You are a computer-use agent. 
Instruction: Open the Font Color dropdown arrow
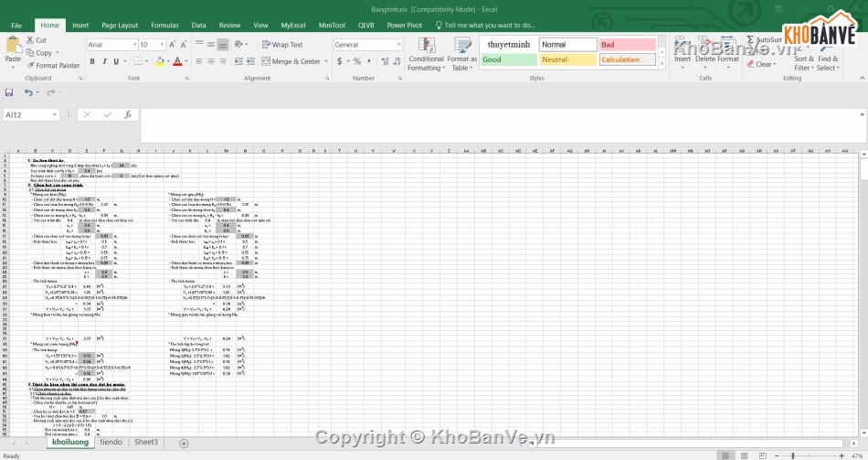pos(186,61)
